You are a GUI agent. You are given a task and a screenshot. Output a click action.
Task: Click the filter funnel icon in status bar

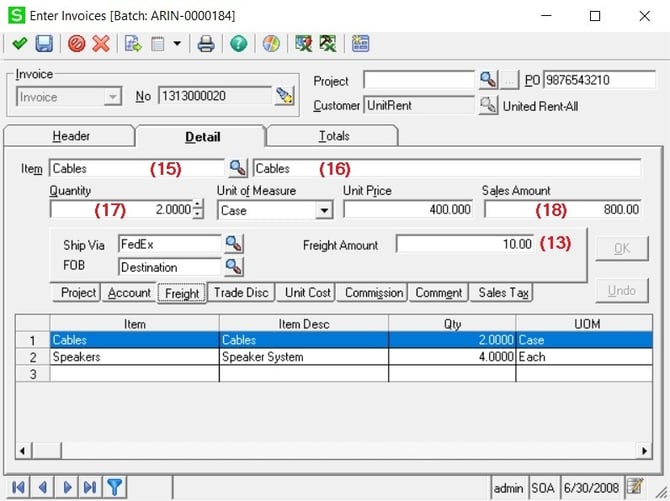coord(115,487)
